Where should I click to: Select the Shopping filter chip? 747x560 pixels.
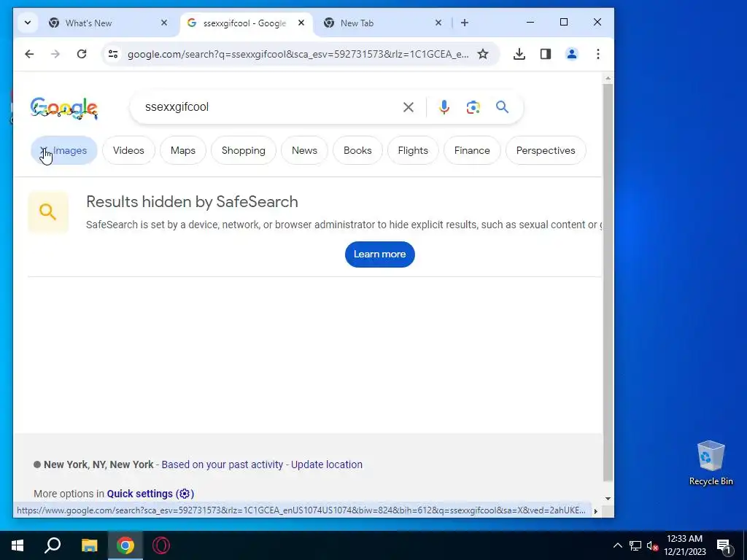[244, 150]
